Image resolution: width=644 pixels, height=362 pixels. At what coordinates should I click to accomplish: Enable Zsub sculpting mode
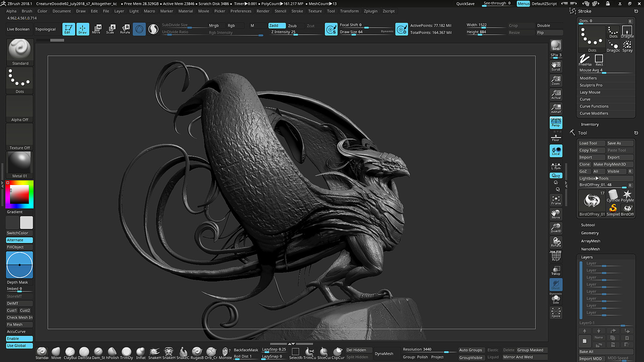pyautogui.click(x=293, y=25)
